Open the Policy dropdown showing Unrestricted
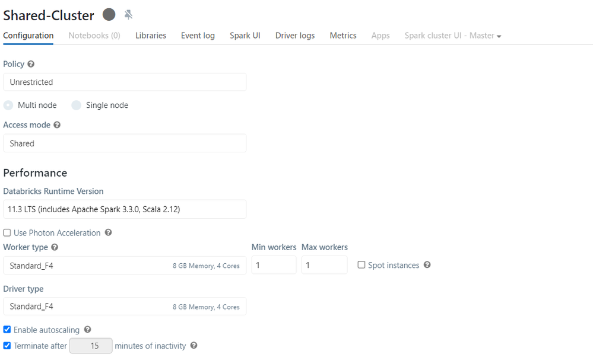593x364 pixels. pyautogui.click(x=125, y=82)
